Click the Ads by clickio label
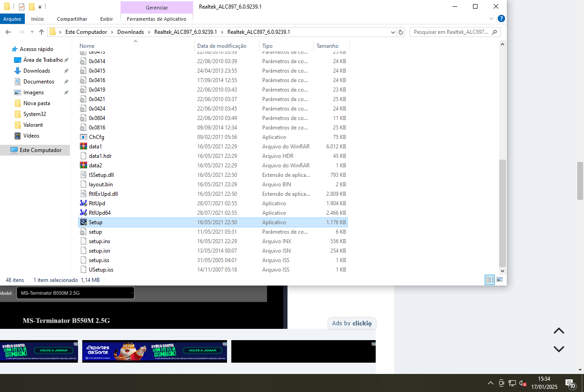Screen dimensions: 584x392 tap(352, 323)
